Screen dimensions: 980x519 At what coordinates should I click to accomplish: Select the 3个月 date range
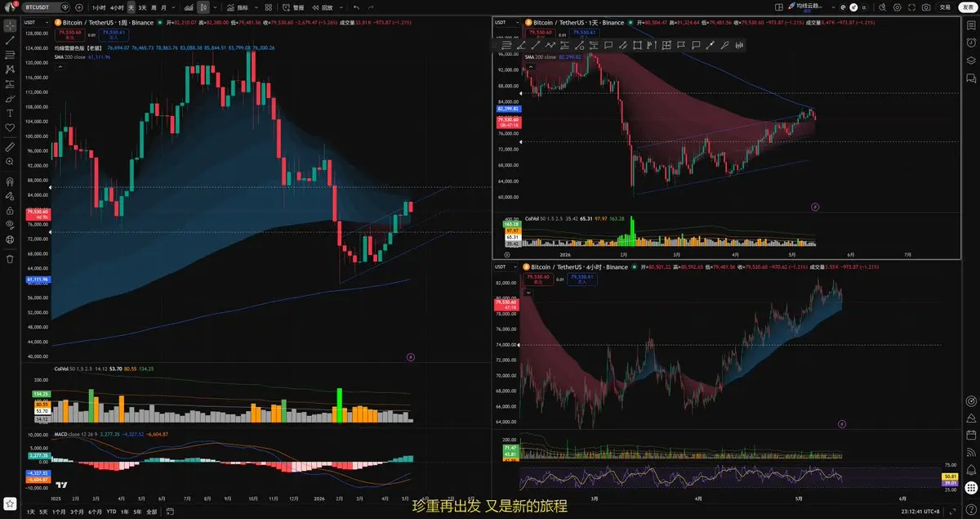77,512
